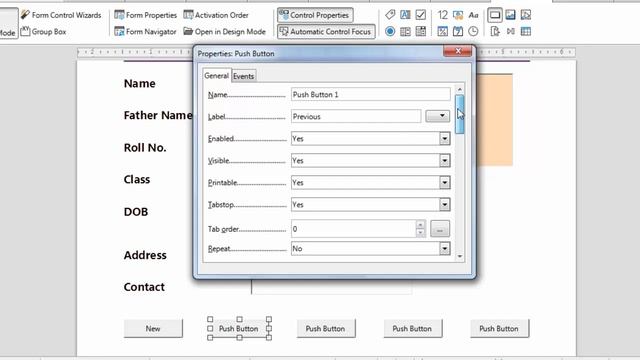Select the Text Box control icon
640x360 pixels.
(x=405, y=15)
